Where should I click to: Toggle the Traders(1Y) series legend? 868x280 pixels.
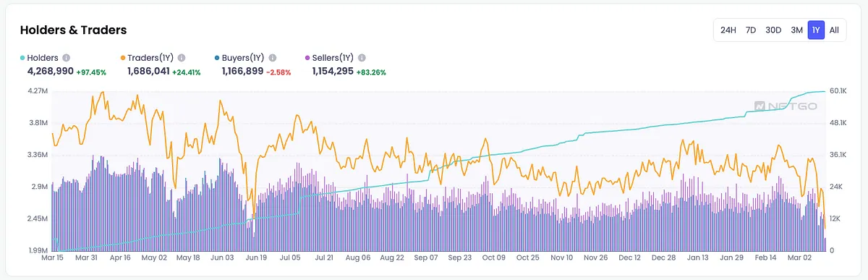[x=148, y=58]
